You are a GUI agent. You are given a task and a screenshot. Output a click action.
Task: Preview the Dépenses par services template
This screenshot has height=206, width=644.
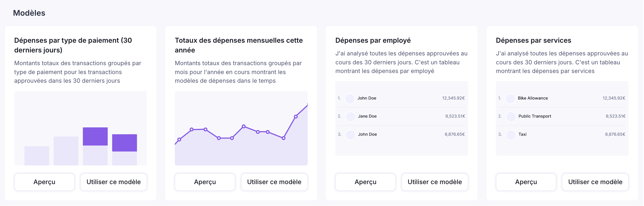tap(526, 182)
